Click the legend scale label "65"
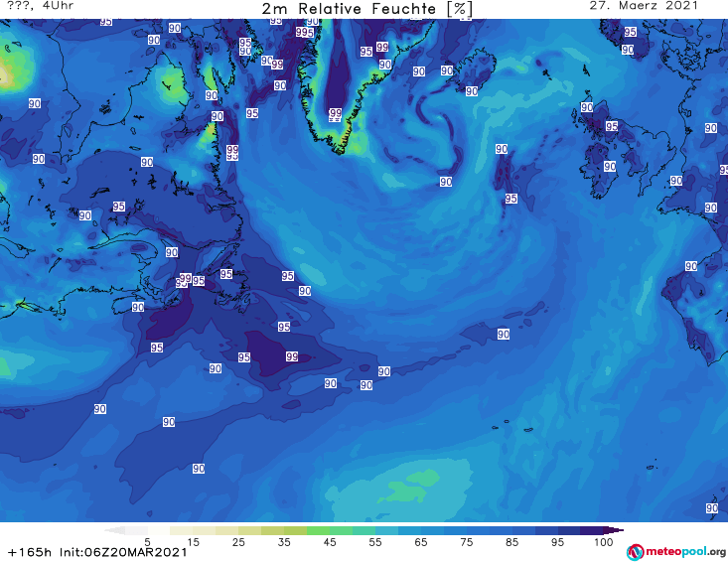The width and height of the screenshot is (728, 562). point(421,542)
